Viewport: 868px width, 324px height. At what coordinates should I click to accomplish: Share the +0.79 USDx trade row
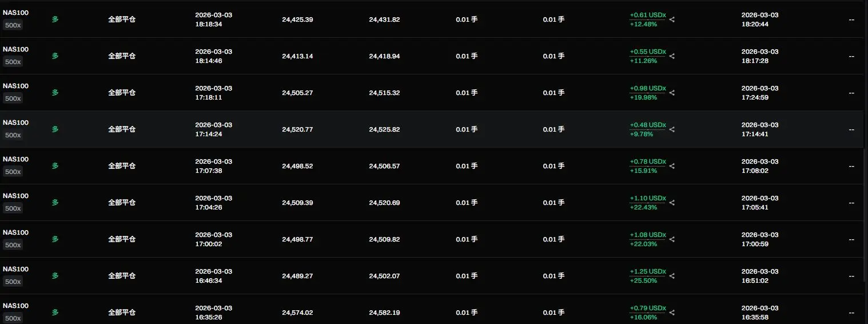click(672, 313)
